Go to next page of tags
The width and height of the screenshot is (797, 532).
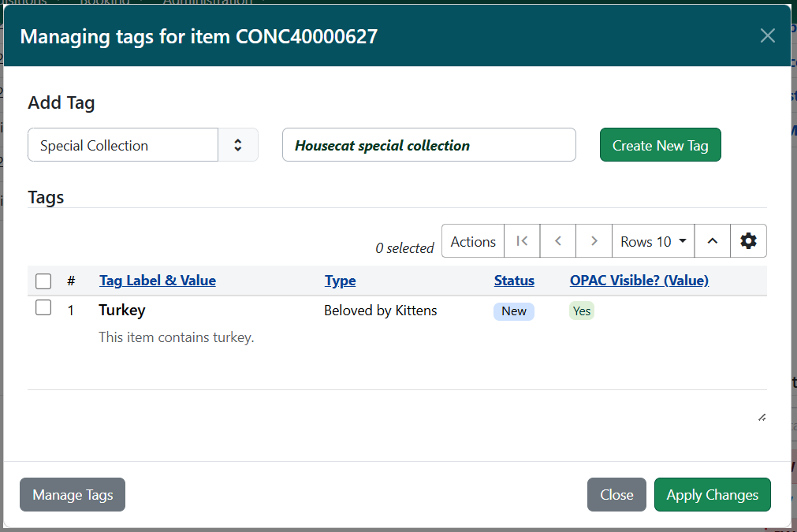tap(594, 241)
